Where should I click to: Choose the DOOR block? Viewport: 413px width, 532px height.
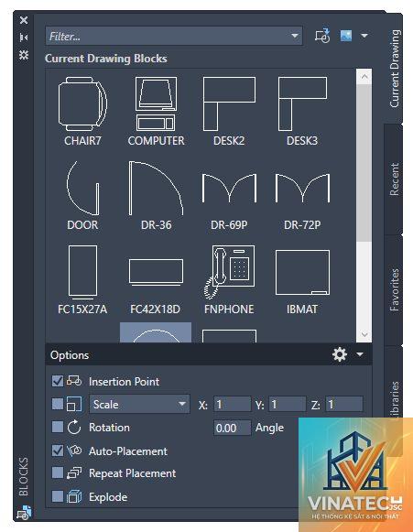click(x=82, y=188)
